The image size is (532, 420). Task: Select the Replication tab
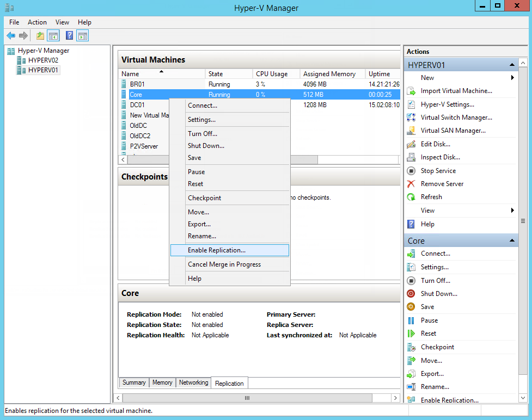(229, 384)
